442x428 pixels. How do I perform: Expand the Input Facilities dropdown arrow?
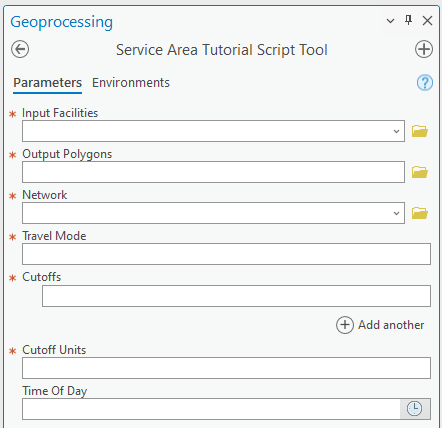pyautogui.click(x=396, y=131)
